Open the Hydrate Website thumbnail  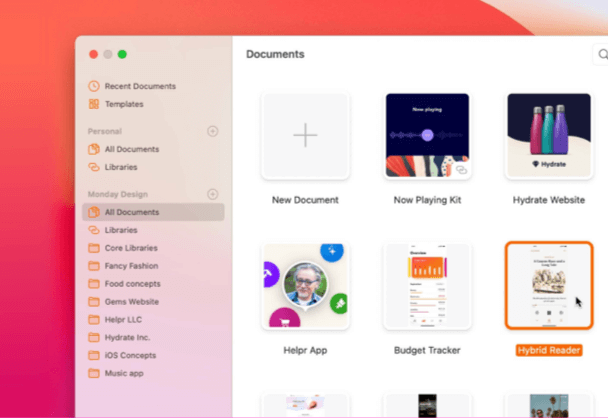coord(549,136)
